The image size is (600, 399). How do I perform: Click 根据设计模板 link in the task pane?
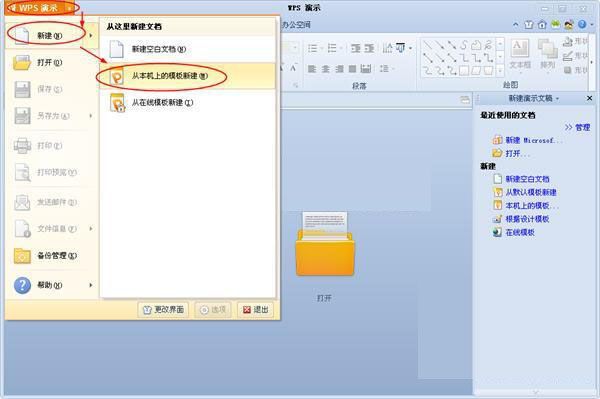coord(527,219)
